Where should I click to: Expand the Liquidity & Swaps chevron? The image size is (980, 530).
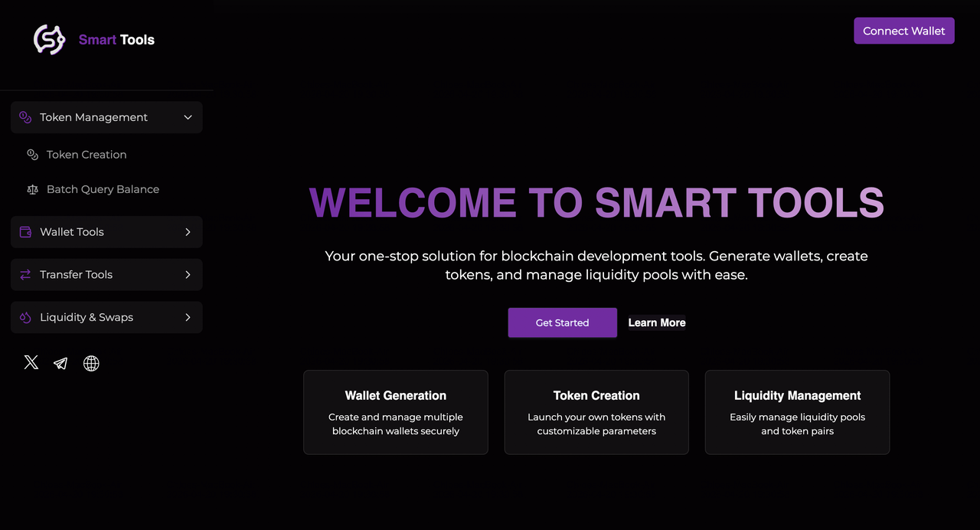(188, 318)
